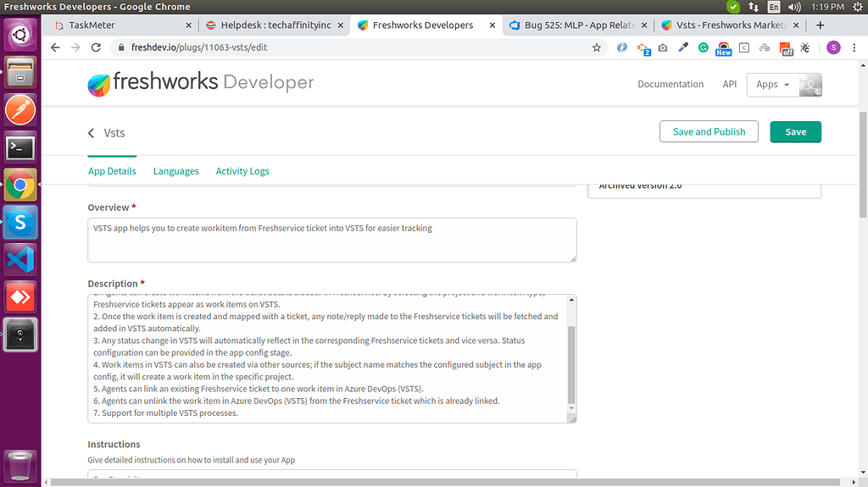Viewport: 868px width, 487px height.
Task: Open the Activity Logs tab
Action: (242, 171)
